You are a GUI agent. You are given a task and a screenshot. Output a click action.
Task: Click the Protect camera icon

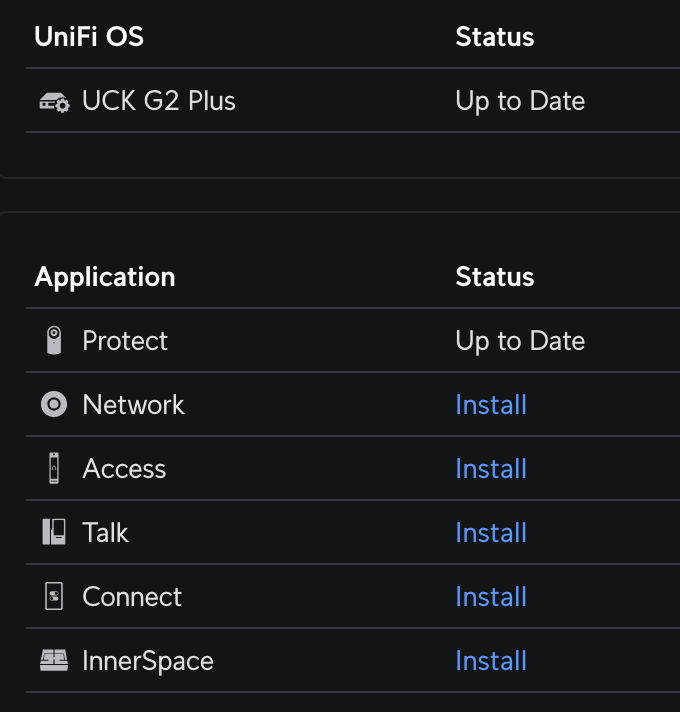point(54,341)
